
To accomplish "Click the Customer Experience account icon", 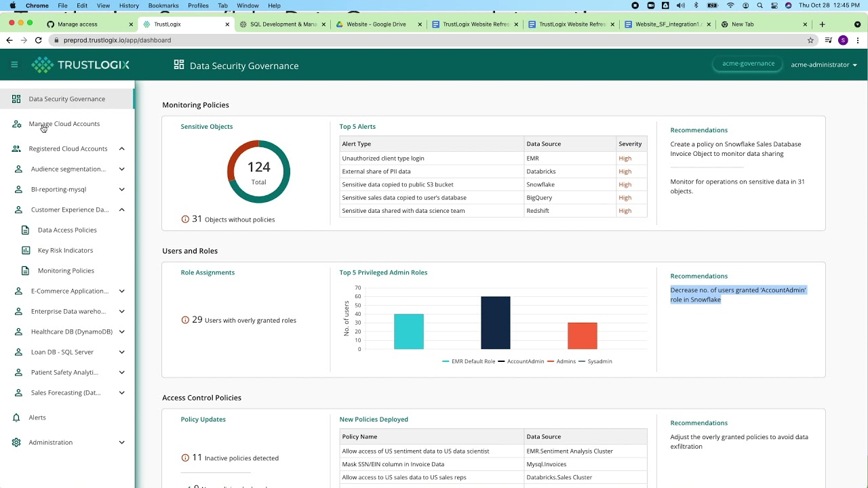I will [18, 209].
